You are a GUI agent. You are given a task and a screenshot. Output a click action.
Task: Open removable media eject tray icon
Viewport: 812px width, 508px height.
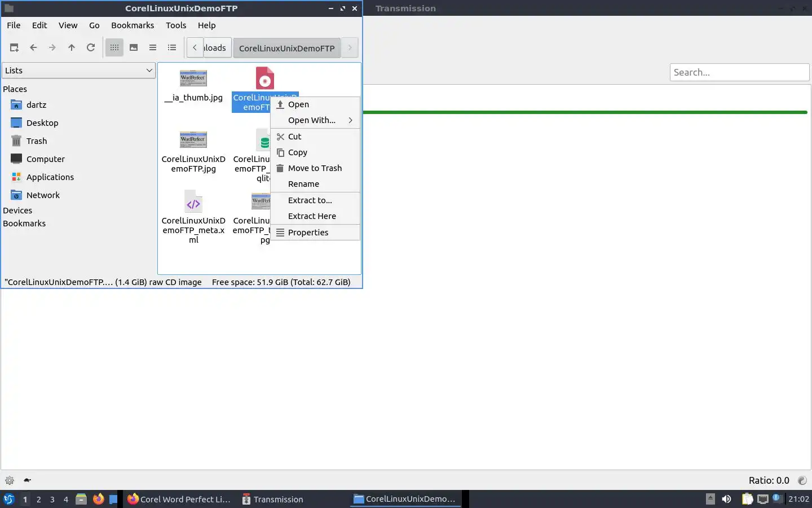click(x=710, y=499)
